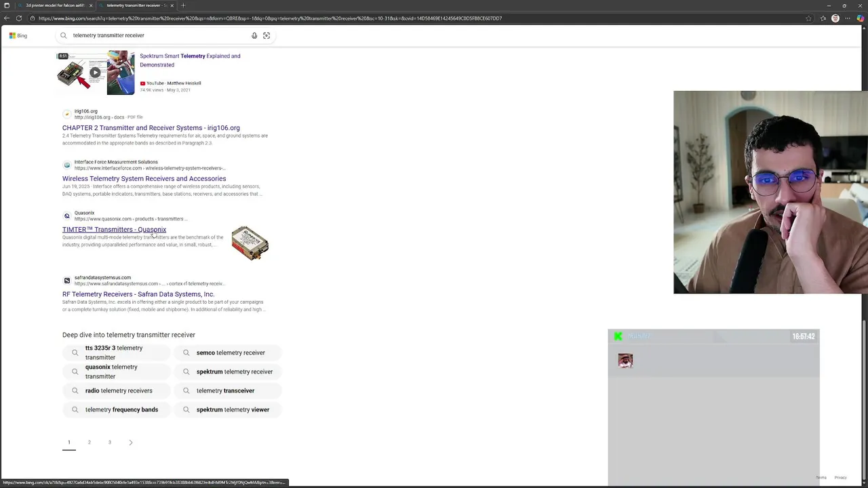Go back with the browser back arrow
Screen dimensions: 868x488
point(7,18)
